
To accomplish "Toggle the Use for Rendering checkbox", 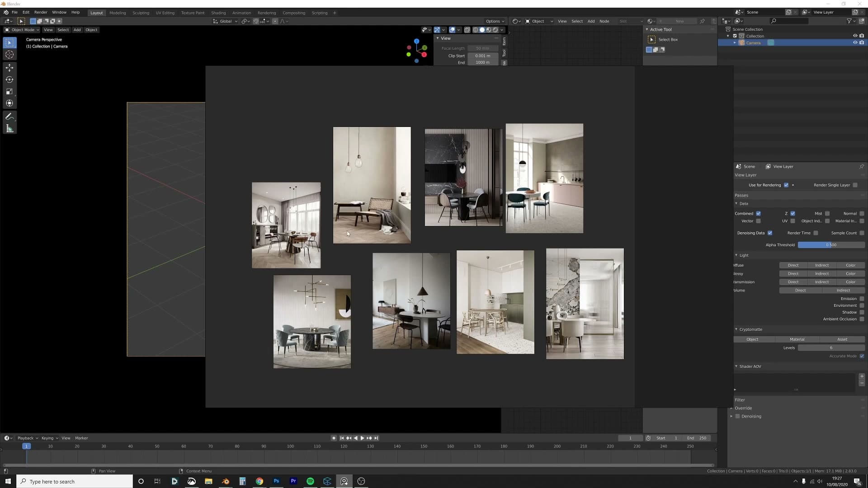I will click(786, 185).
